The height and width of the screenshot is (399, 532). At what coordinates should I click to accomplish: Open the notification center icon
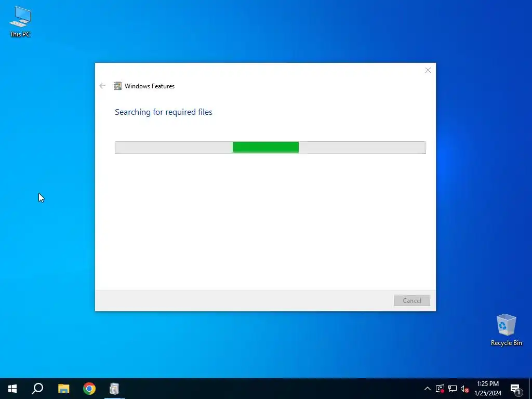[516, 389]
